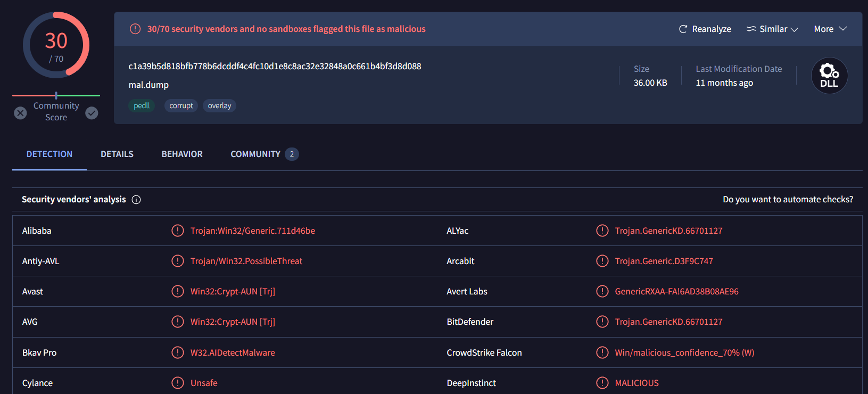Click the detection score circle showing 30/70
The width and height of the screenshot is (868, 394).
click(x=56, y=45)
